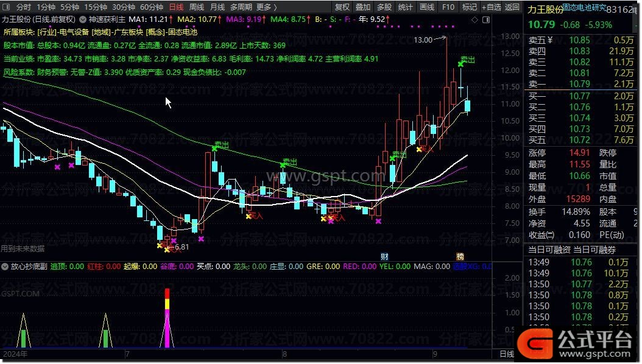Viewport: 642px width, 364px height.
Task: Switch to 分时 intraday view
Action: coord(23,7)
